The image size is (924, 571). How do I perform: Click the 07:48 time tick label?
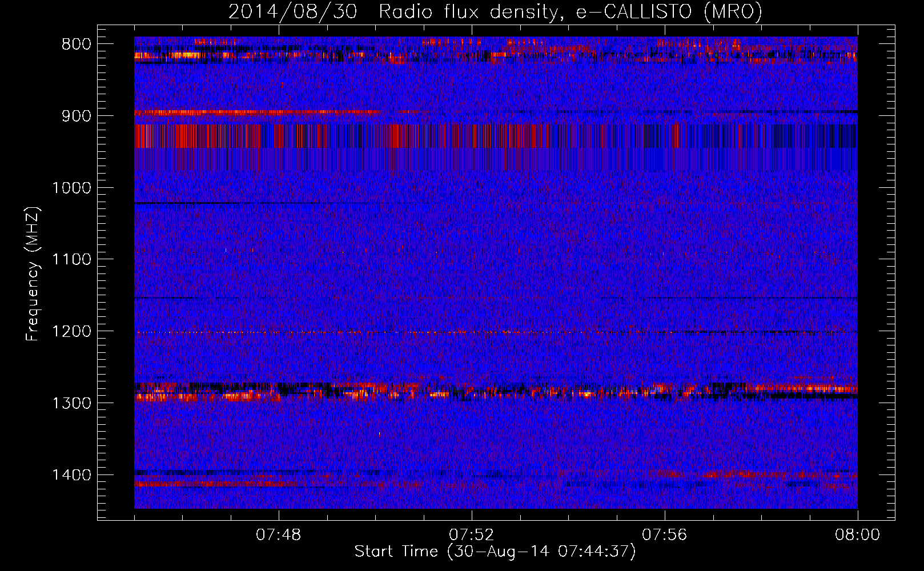[278, 535]
